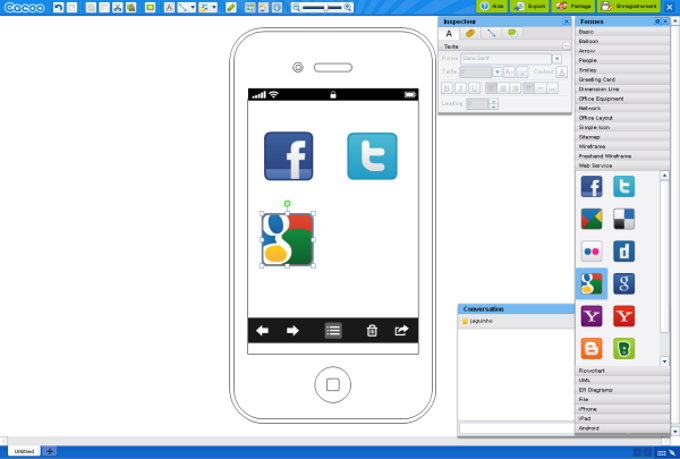Screen dimensions: 680x459
Task: Collapse the Texte section in Inspecteur
Action: [x=566, y=46]
